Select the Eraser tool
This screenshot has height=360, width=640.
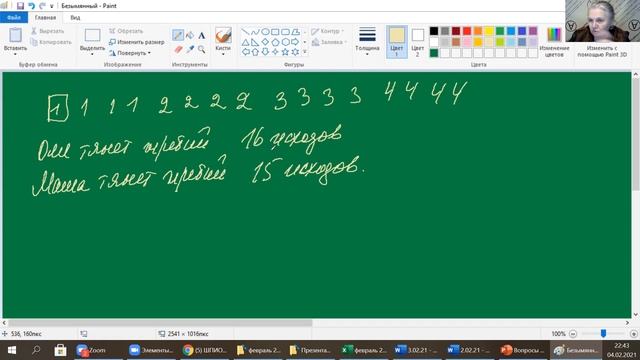178,49
